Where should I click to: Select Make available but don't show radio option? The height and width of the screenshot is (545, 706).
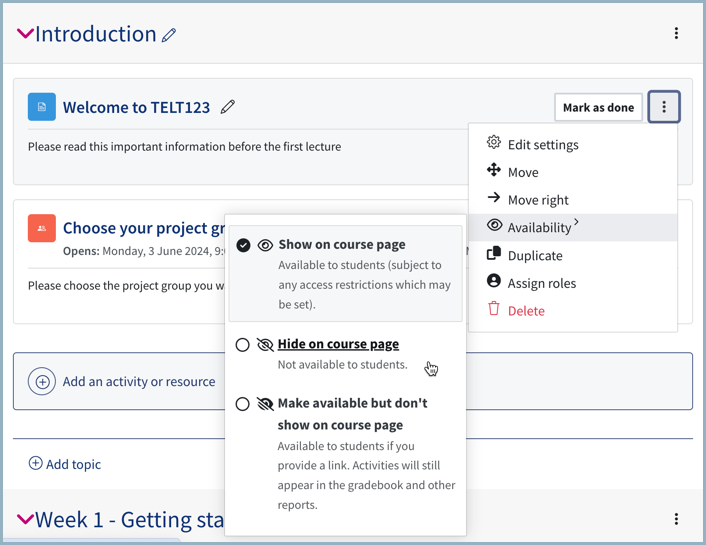pyautogui.click(x=243, y=404)
